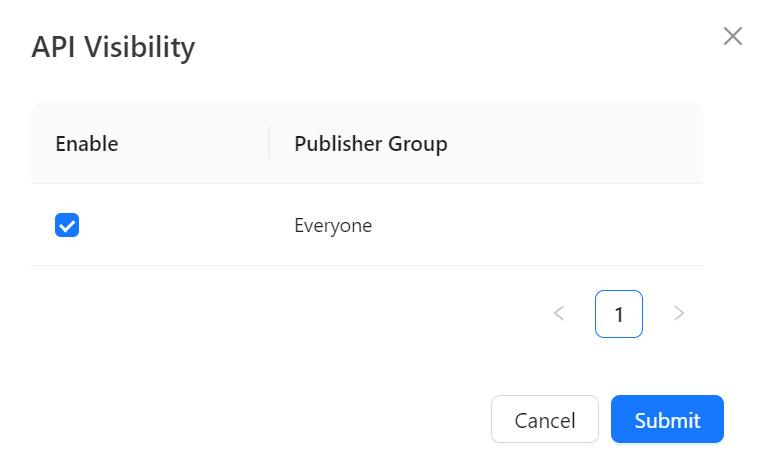Screen dimensions: 770x466
Task: Click the Everyone table row
Action: click(x=500, y=226)
